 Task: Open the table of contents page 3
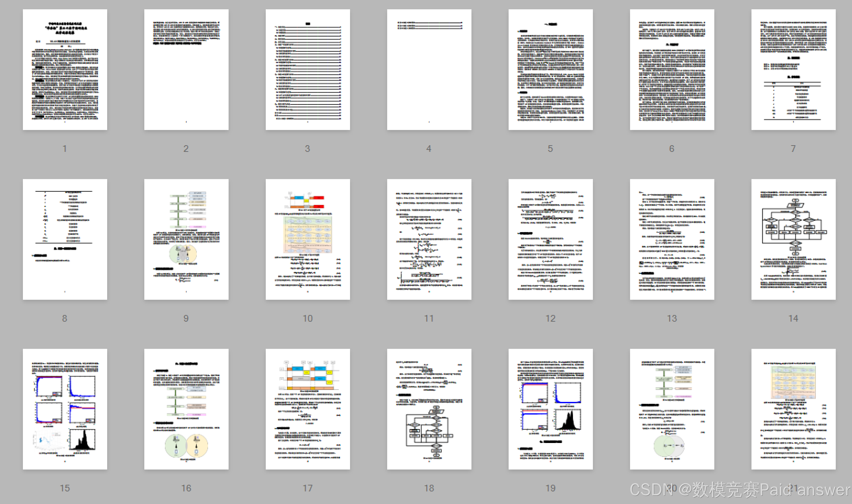pyautogui.click(x=308, y=69)
